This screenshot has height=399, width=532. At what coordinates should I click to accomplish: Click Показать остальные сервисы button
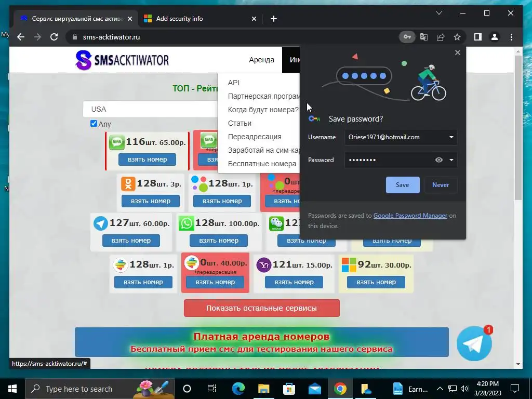pos(262,308)
